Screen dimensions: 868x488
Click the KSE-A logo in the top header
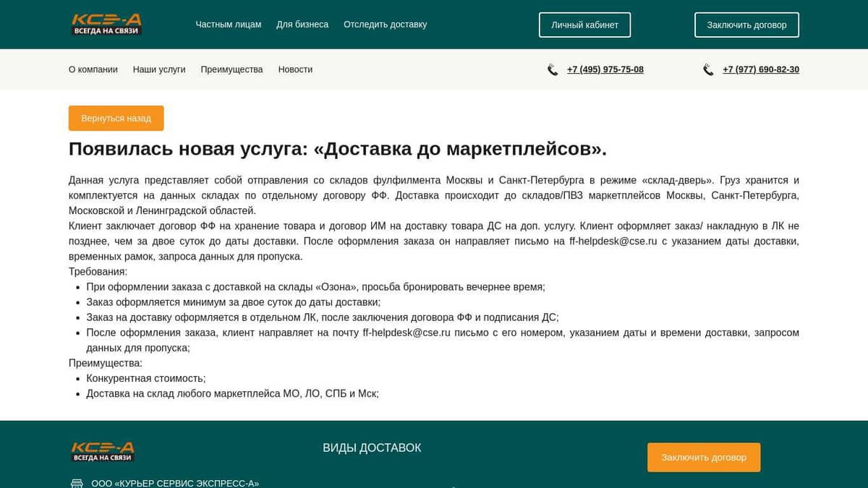click(x=106, y=25)
